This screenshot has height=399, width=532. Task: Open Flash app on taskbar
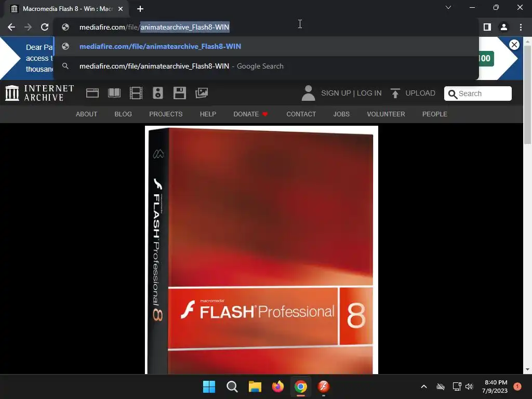[x=324, y=387]
